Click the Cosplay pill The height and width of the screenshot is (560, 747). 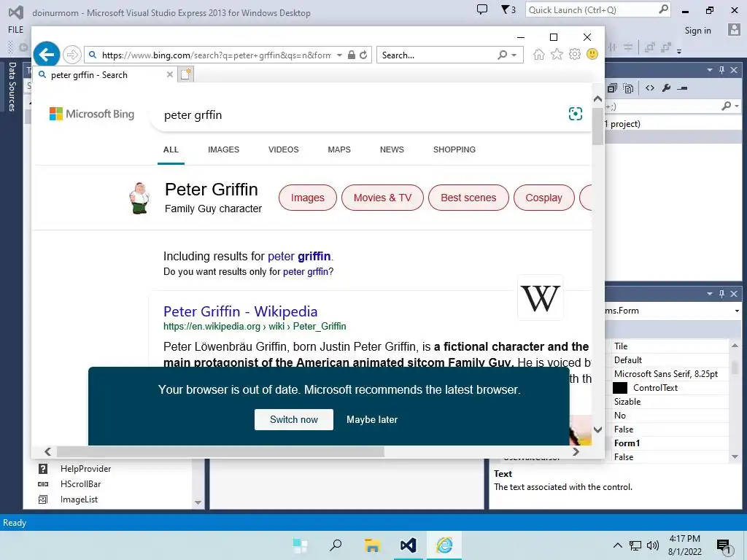click(x=543, y=198)
